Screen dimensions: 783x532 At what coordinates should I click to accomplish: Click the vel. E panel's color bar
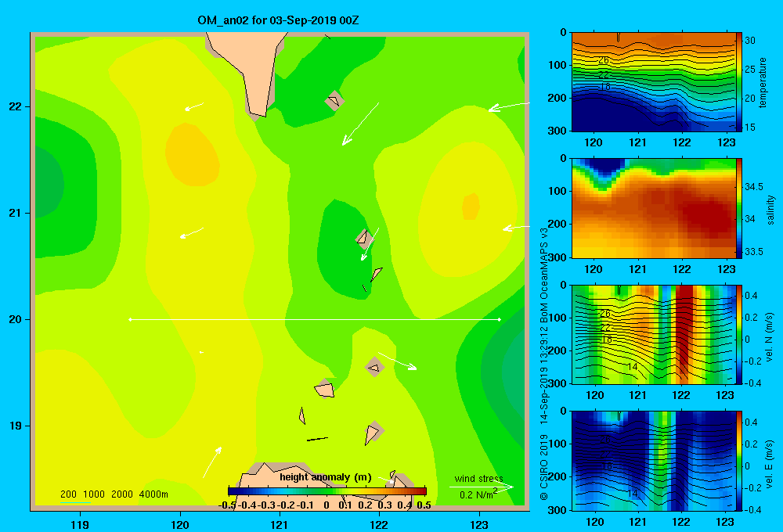coord(739,461)
